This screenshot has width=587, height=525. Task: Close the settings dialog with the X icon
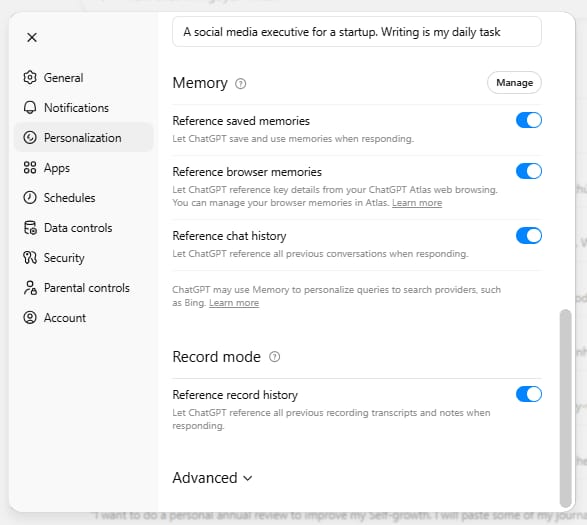[x=32, y=37]
